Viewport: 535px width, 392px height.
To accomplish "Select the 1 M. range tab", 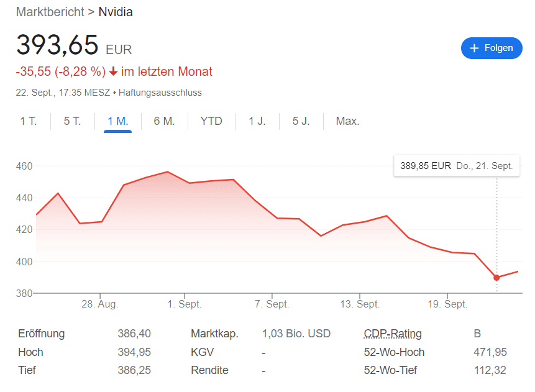I will pos(117,121).
